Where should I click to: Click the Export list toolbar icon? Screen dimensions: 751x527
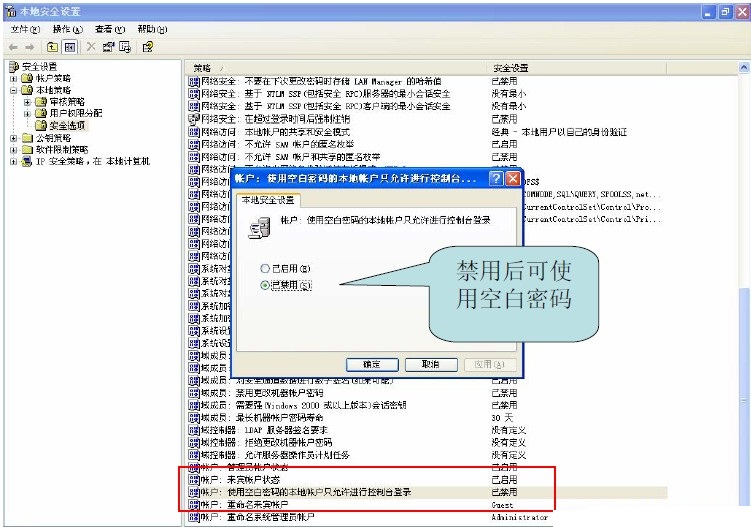point(125,46)
